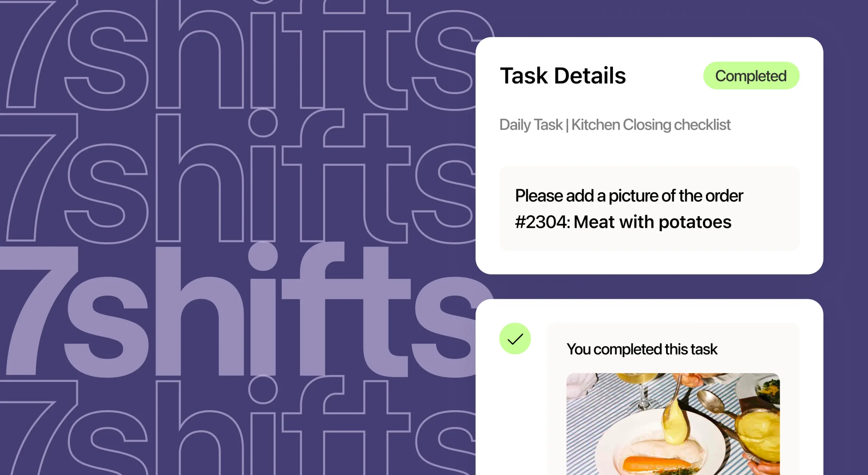868x475 pixels.
Task: Click the Daily Task label
Action: 531,125
